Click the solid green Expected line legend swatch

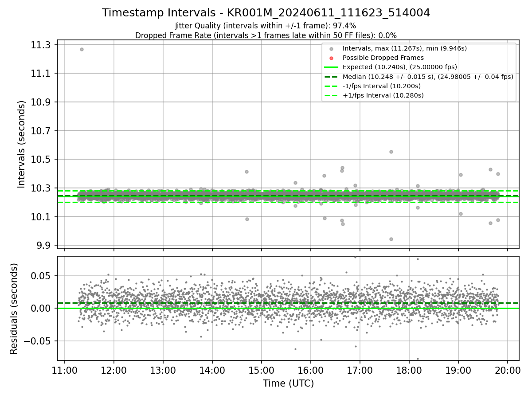point(331,67)
